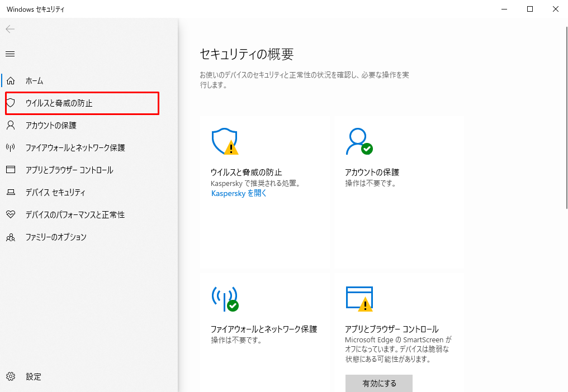Click the デバイス セキュリティ icon
568x392 pixels.
(x=11, y=192)
